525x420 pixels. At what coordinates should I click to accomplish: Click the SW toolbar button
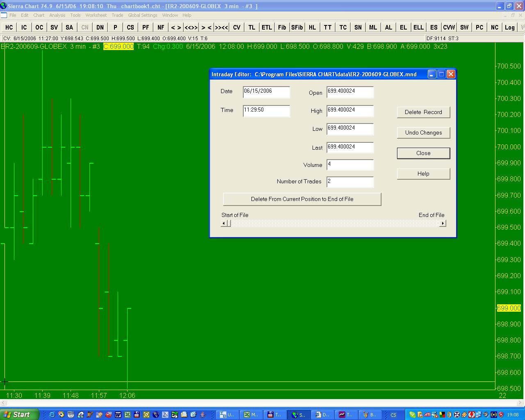point(464,27)
